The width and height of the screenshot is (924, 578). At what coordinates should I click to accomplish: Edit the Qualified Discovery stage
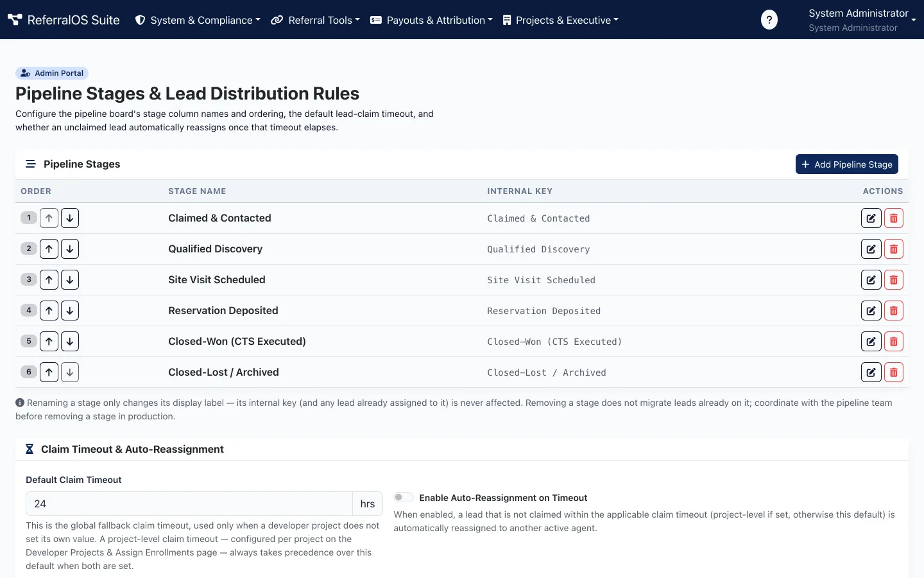[x=871, y=249]
